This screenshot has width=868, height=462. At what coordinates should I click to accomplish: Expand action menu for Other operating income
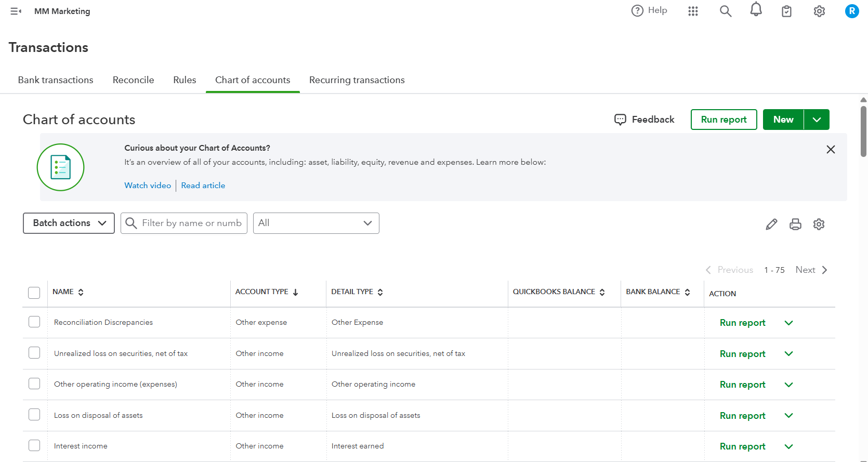pos(788,385)
